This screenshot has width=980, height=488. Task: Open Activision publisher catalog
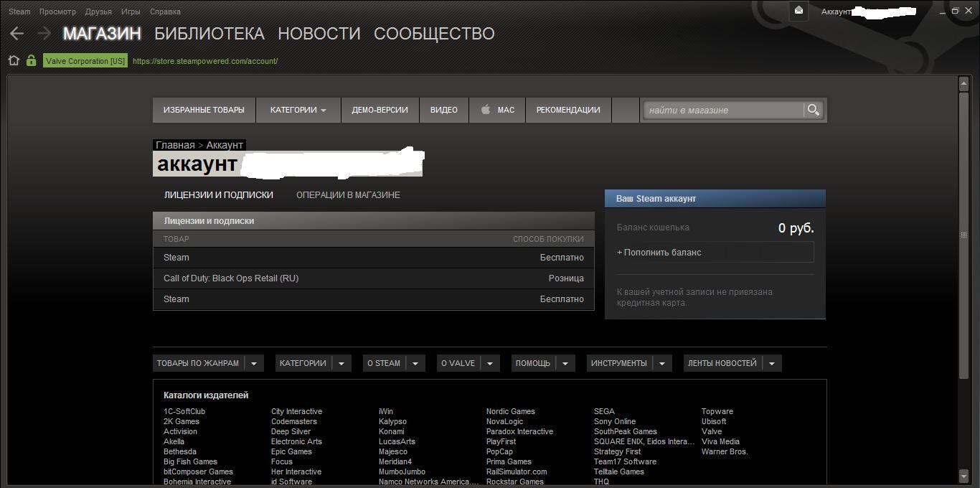click(x=180, y=431)
